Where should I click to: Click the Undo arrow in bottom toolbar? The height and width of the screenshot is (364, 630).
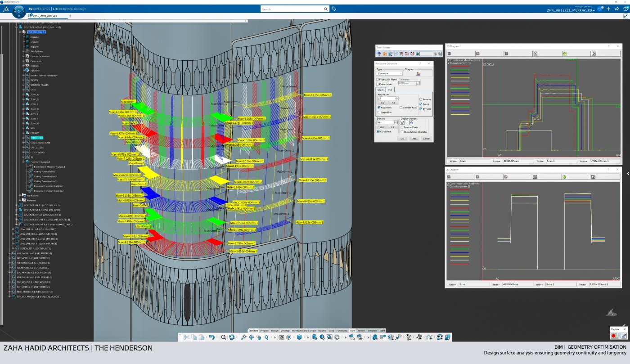tap(211, 337)
